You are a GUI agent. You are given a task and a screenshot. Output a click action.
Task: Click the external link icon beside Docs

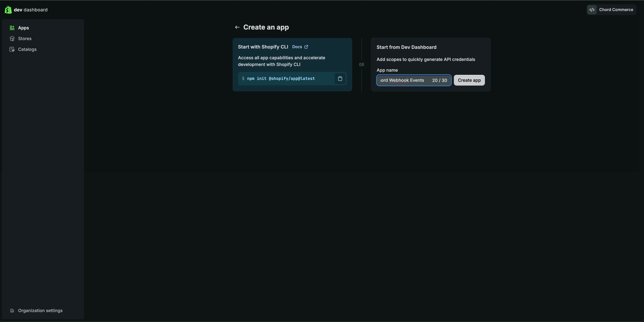[306, 47]
